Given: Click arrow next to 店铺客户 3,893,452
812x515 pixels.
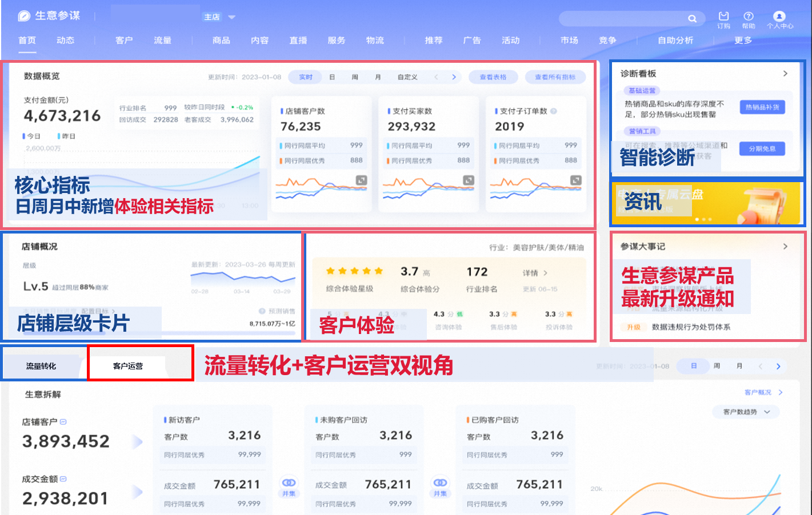Looking at the screenshot, I should point(137,441).
